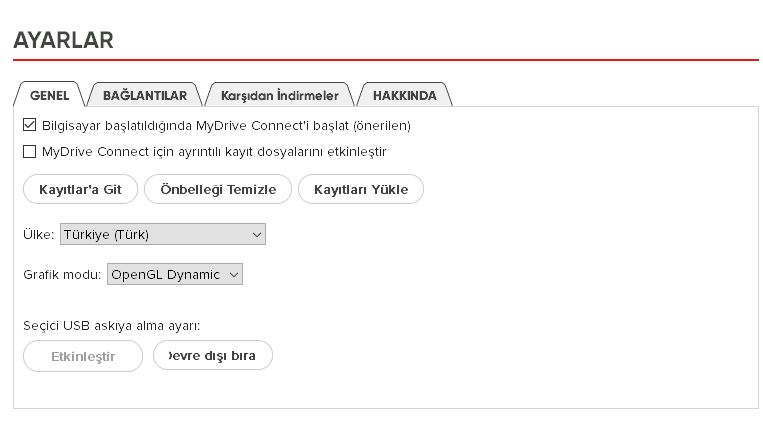Click the 'Seçici USB askıya alma ayarı' label
This screenshot has width=763, height=421.
pyautogui.click(x=111, y=326)
